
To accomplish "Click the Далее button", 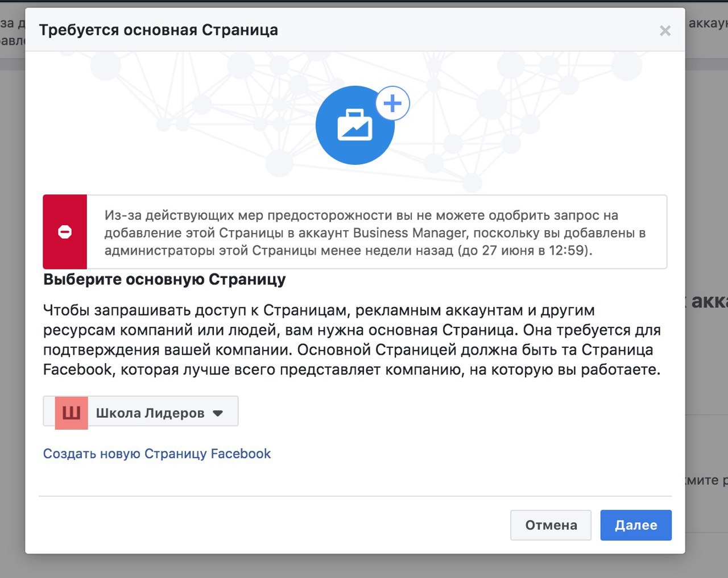I will 636,525.
